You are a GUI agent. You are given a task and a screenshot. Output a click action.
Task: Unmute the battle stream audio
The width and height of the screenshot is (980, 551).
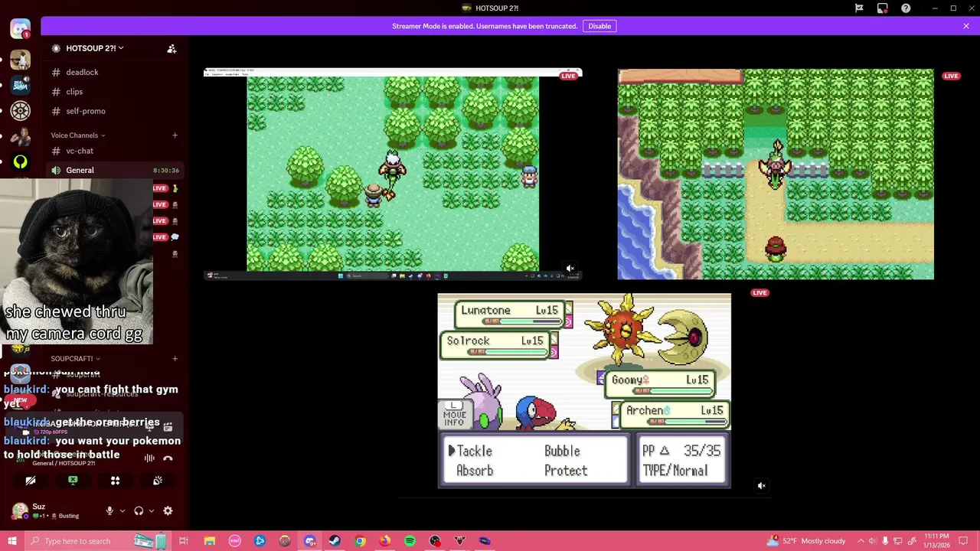click(x=761, y=485)
